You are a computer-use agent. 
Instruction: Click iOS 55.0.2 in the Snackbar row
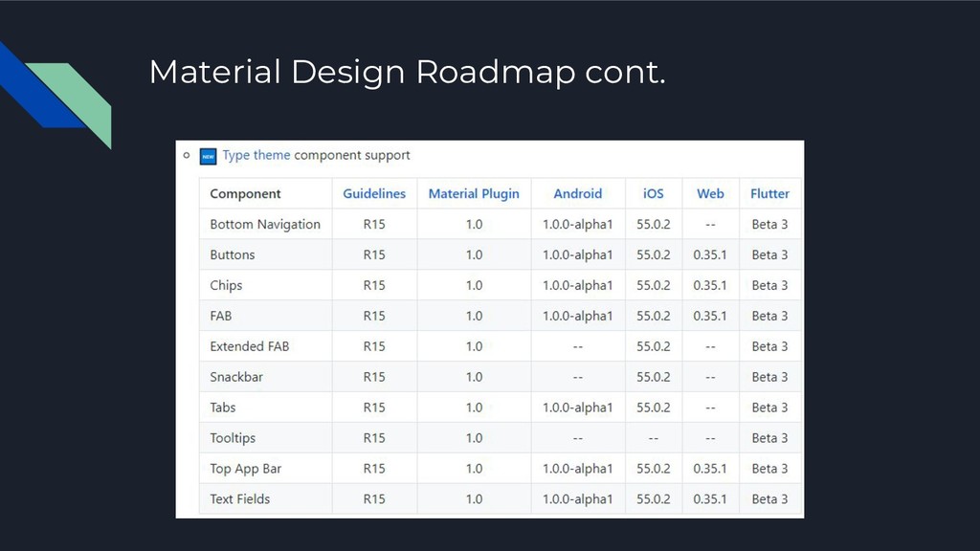(653, 377)
